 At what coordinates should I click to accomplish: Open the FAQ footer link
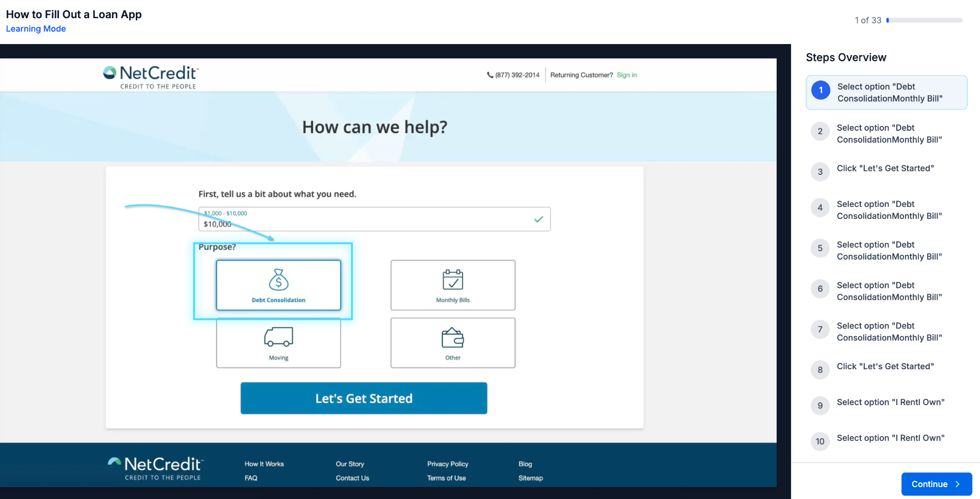coord(251,478)
